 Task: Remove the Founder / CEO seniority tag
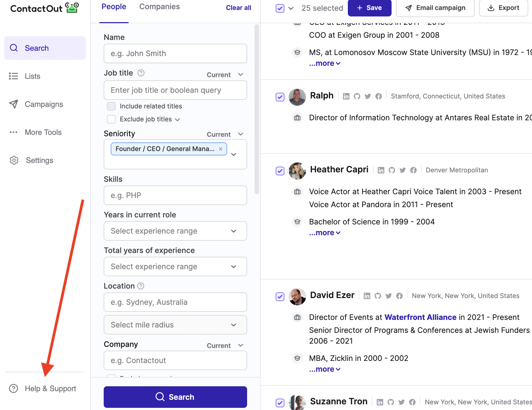coord(221,149)
